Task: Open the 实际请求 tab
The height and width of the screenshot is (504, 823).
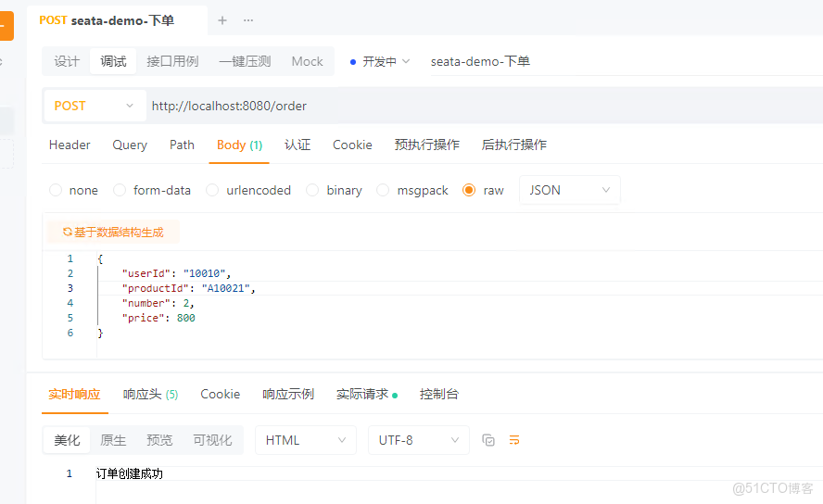Action: tap(366, 395)
